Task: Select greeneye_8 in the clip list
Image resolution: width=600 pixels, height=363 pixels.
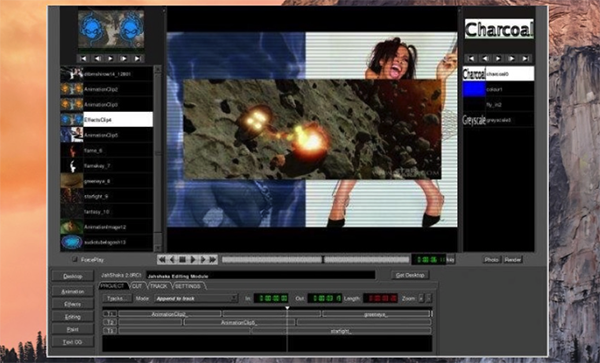Action: point(107,181)
